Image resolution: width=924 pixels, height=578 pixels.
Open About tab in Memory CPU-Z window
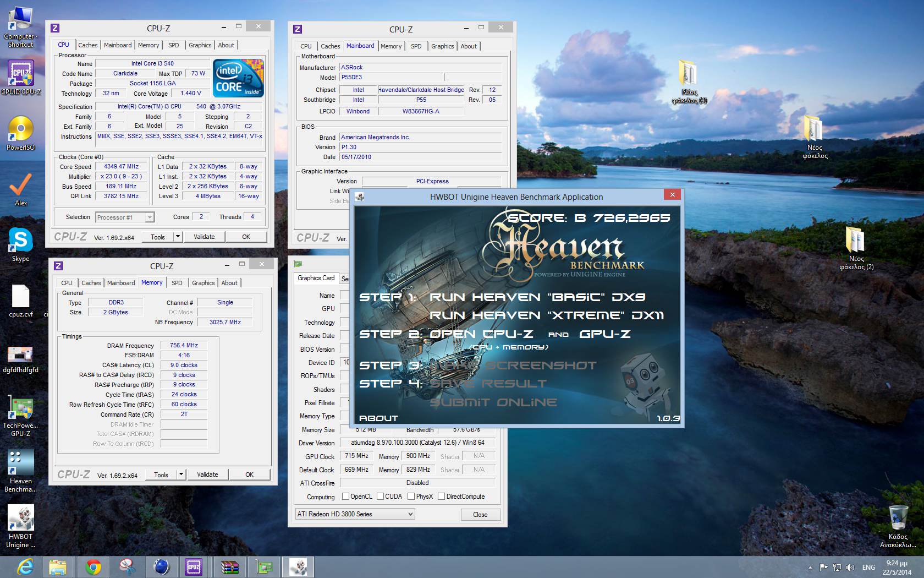click(229, 283)
